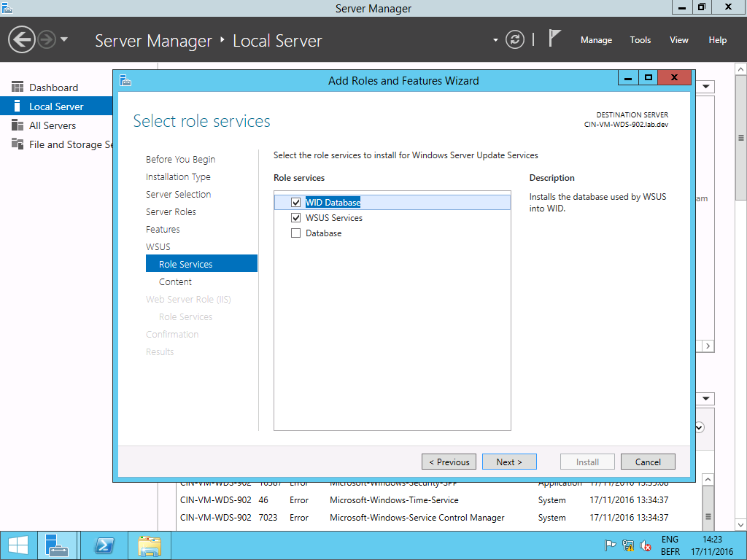Select the Service Control Manager event source cell

pyautogui.click(x=417, y=518)
